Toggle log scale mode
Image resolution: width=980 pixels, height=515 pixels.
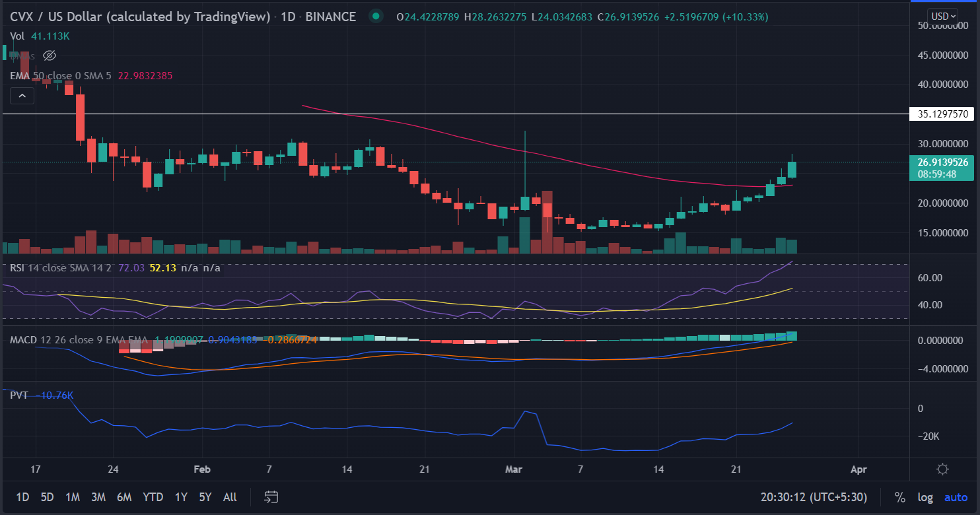(925, 497)
